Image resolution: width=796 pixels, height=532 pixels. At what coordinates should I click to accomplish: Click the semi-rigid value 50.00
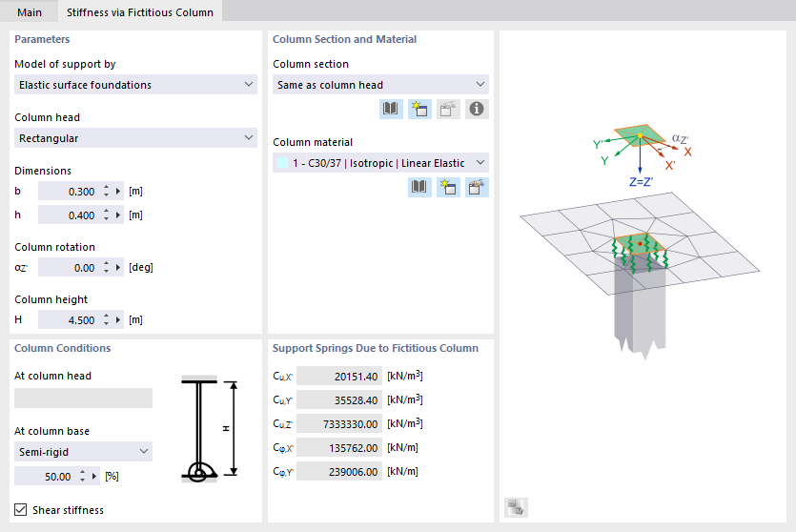pyautogui.click(x=58, y=477)
